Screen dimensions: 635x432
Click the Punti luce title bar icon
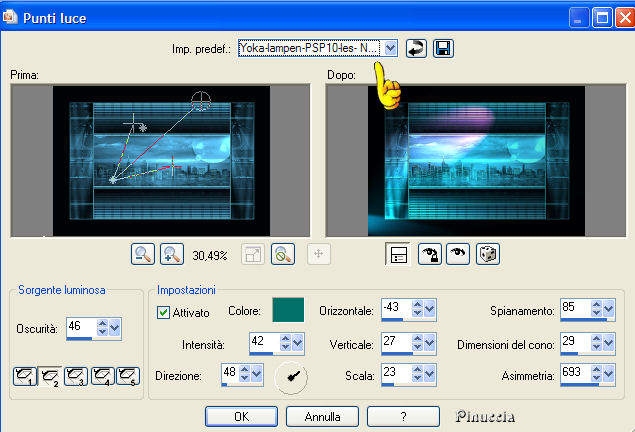[x=9, y=17]
